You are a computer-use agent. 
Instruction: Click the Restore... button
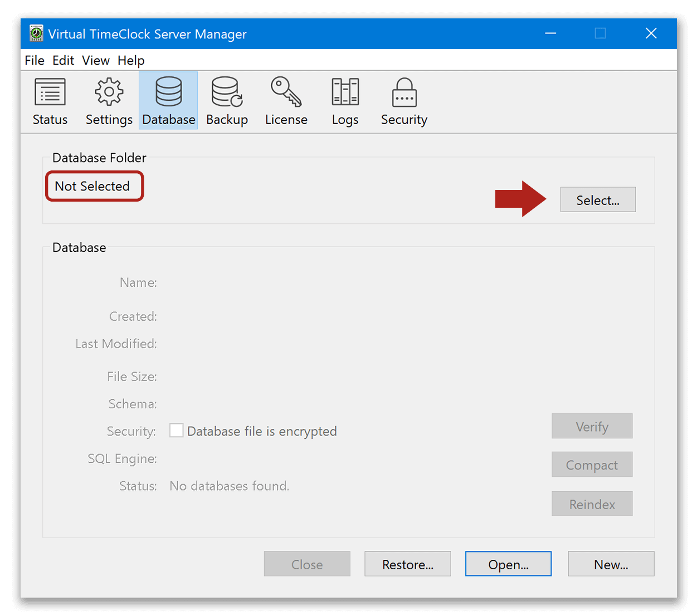[408, 564]
